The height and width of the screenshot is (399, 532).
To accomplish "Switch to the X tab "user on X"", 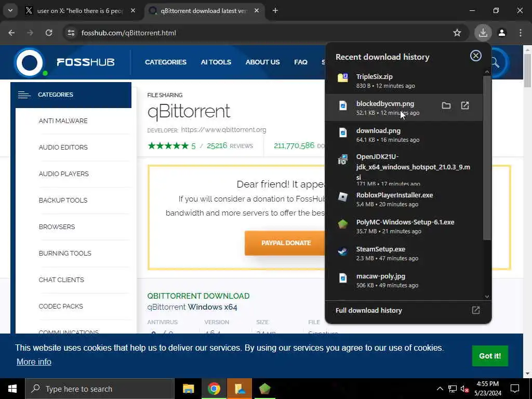I will pos(81,11).
